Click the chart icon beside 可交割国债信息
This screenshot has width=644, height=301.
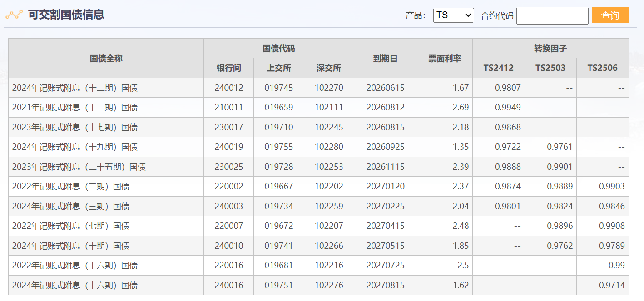click(14, 15)
